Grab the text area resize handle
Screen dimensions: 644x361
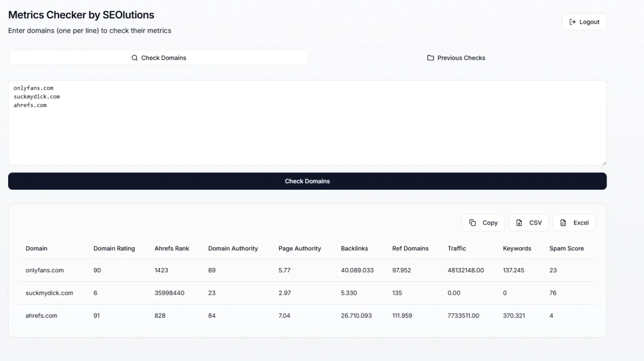pyautogui.click(x=604, y=163)
